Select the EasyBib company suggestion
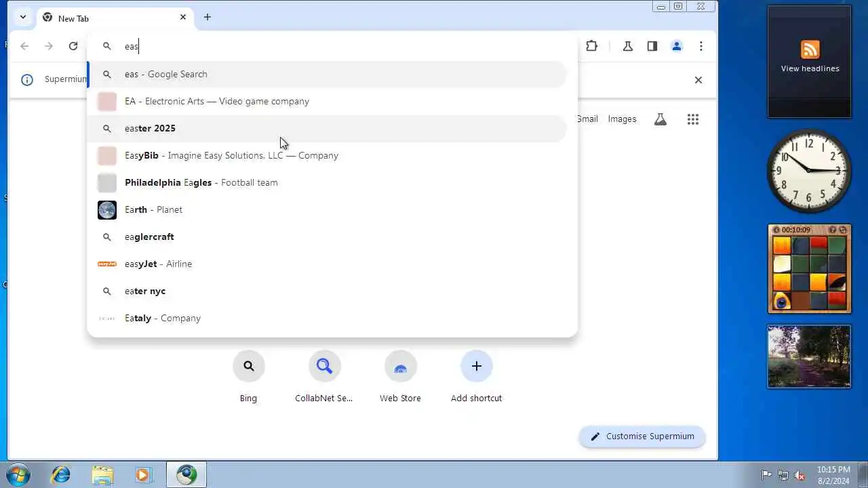 328,155
